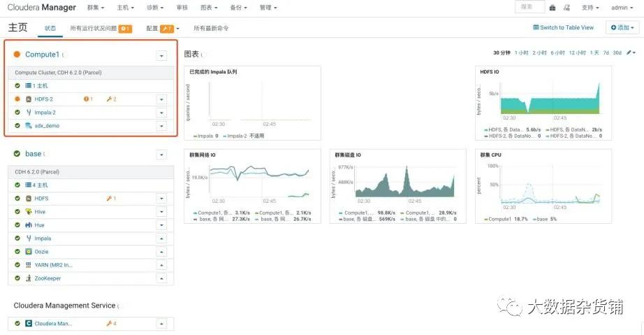Click the running commands icon next to 支持
Viewport: 644px width, 335px height.
(566, 8)
